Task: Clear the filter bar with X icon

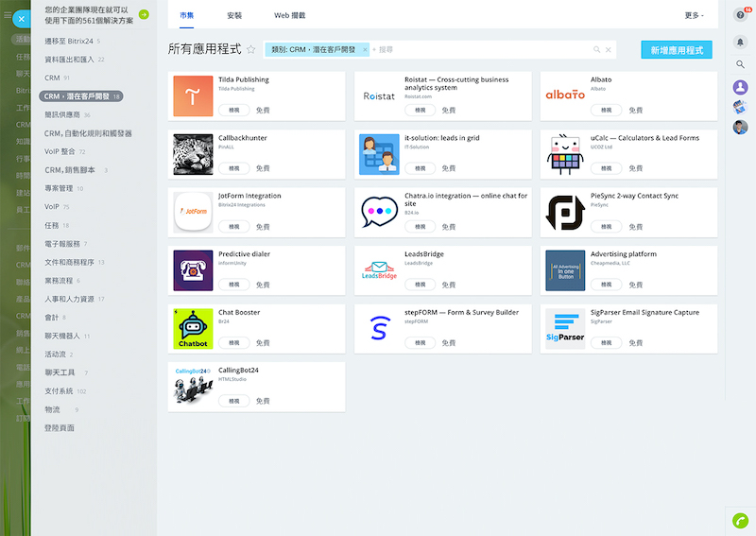Action: click(609, 50)
